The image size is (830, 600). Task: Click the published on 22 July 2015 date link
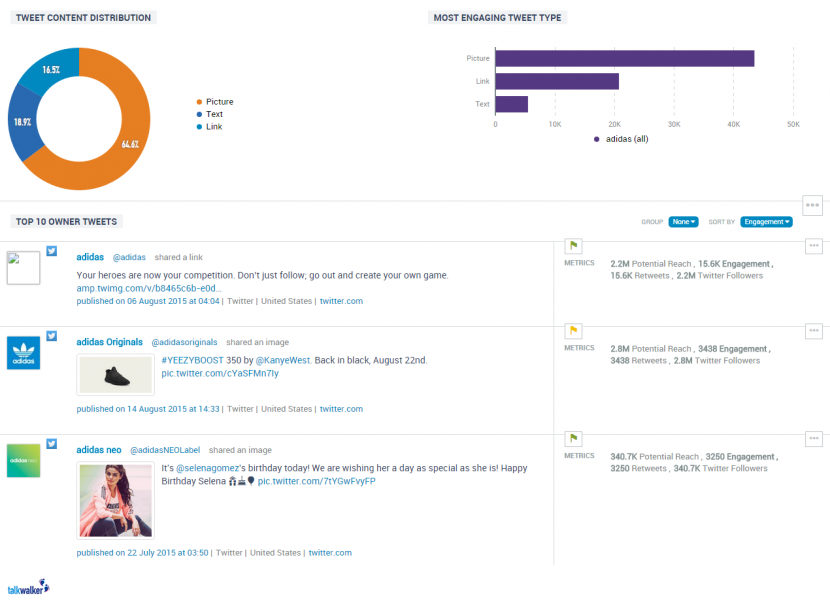142,553
